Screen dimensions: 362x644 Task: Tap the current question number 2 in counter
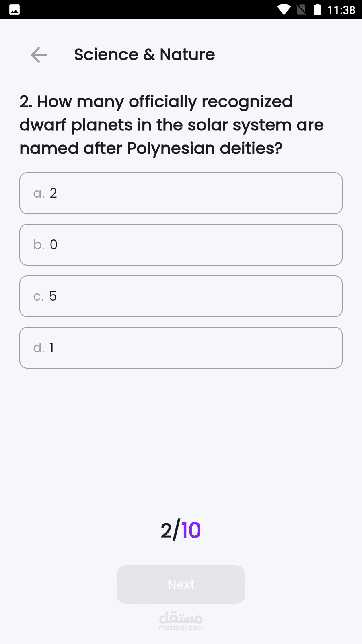point(166,530)
